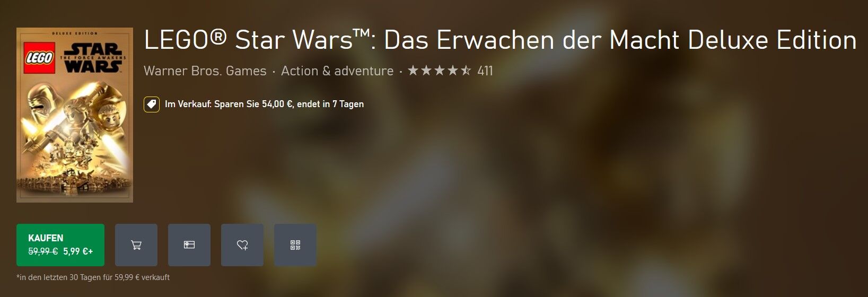Click the 411 ratings count
This screenshot has width=868, height=297.
(485, 71)
